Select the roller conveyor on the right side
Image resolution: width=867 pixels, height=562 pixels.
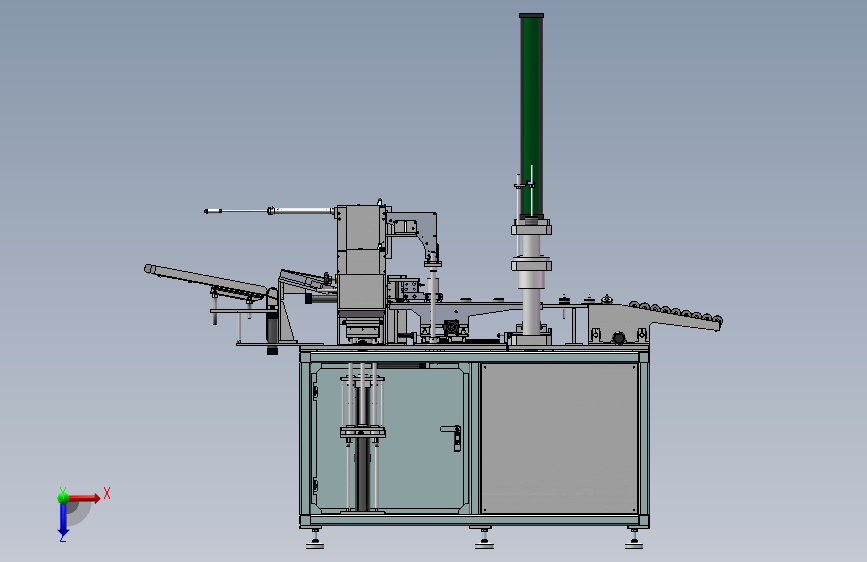click(676, 316)
